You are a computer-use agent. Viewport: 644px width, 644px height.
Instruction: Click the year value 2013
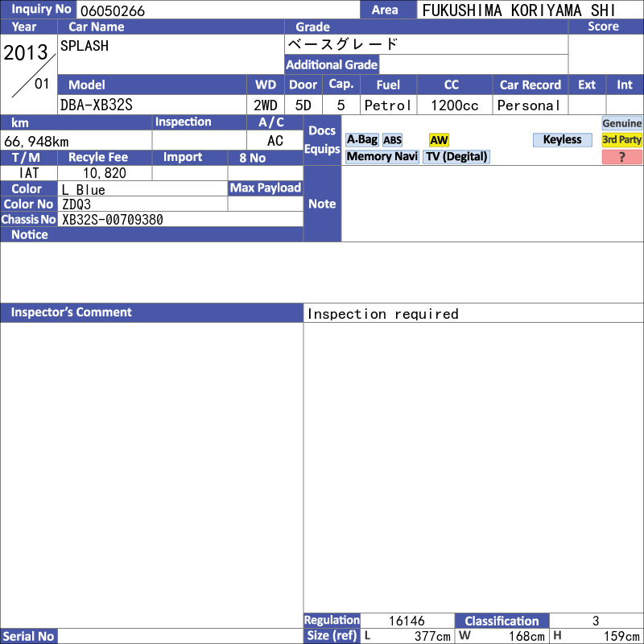26,52
